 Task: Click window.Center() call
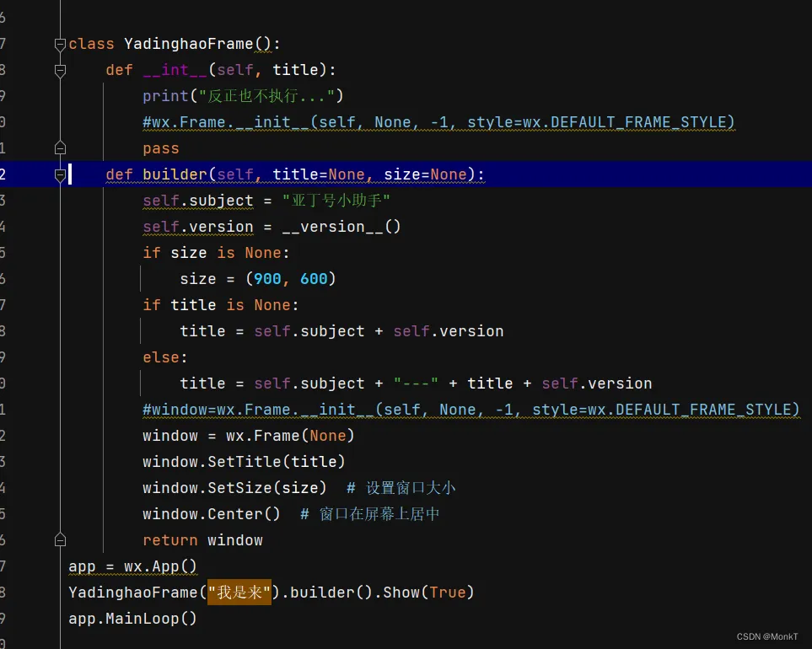(212, 514)
